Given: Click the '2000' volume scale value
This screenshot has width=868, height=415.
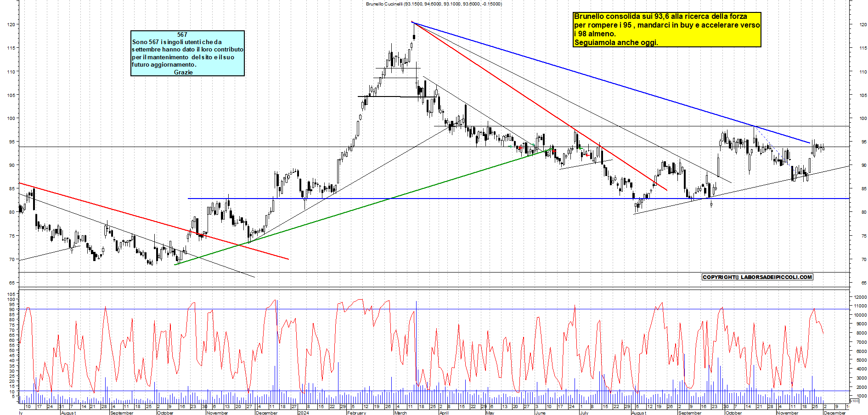Looking at the screenshot, I should (861, 387).
